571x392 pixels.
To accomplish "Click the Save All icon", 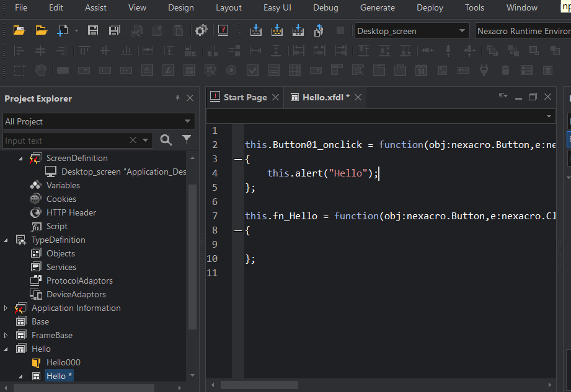I will click(114, 30).
